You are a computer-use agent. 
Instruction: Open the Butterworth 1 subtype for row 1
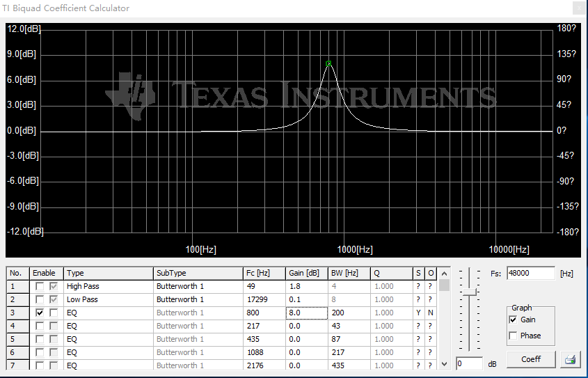click(198, 287)
